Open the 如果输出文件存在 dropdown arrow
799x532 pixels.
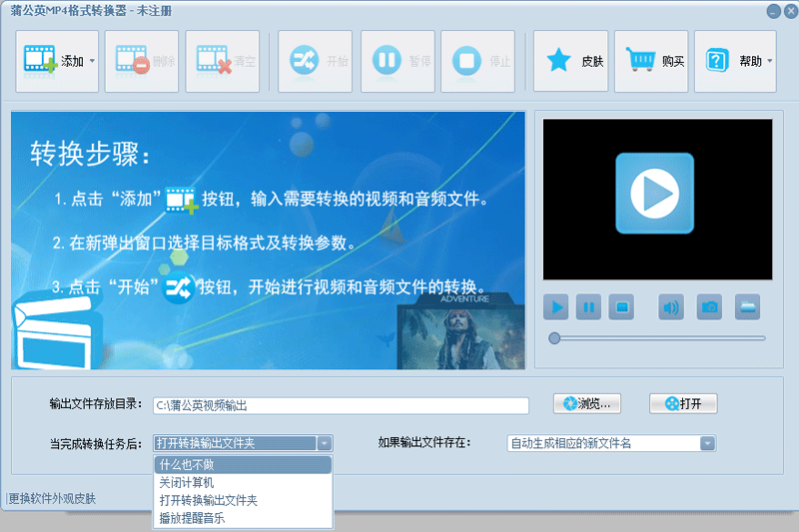click(x=707, y=443)
